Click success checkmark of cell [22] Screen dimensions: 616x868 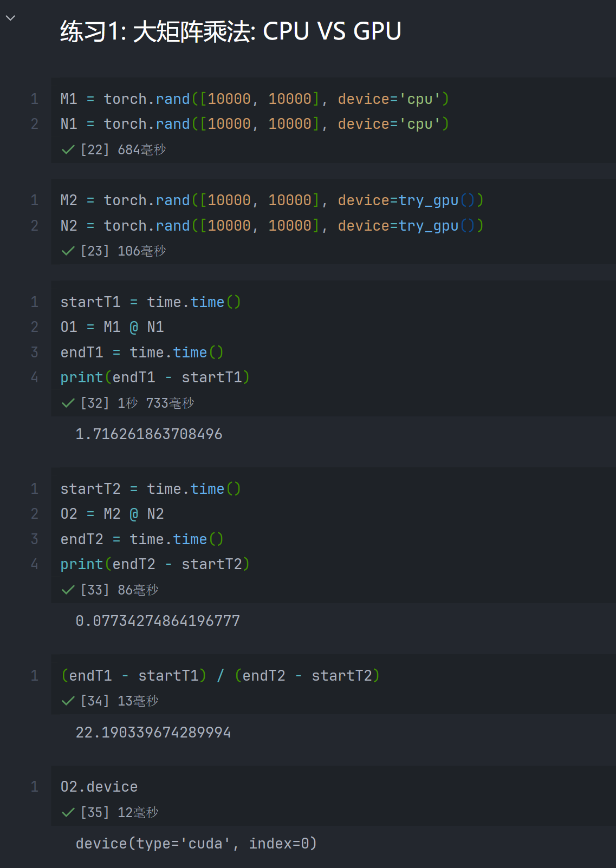pyautogui.click(x=68, y=150)
